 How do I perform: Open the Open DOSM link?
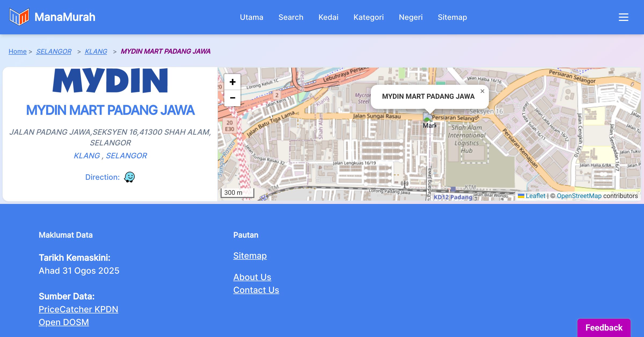64,322
